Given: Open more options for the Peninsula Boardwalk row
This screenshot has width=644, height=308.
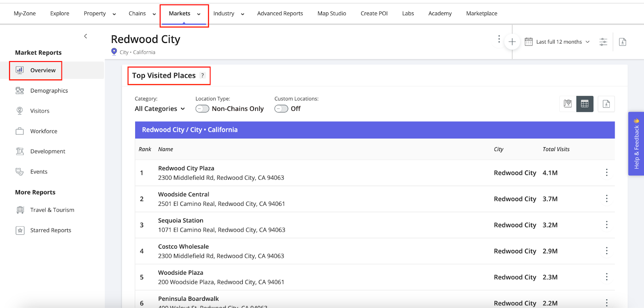Looking at the screenshot, I should (607, 303).
